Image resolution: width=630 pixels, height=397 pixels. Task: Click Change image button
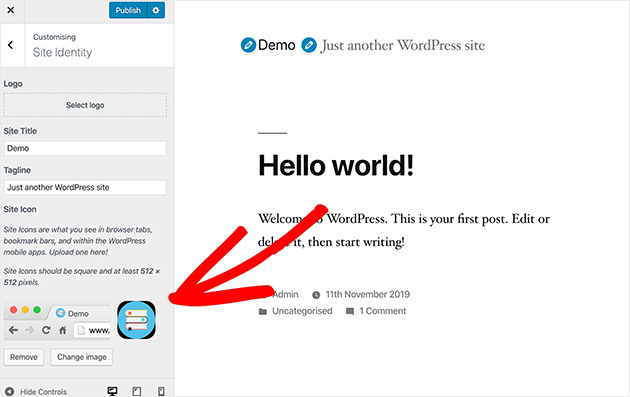point(82,357)
